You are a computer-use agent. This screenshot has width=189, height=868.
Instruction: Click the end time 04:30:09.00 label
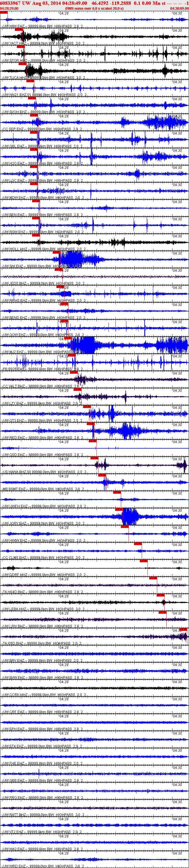pos(179,8)
